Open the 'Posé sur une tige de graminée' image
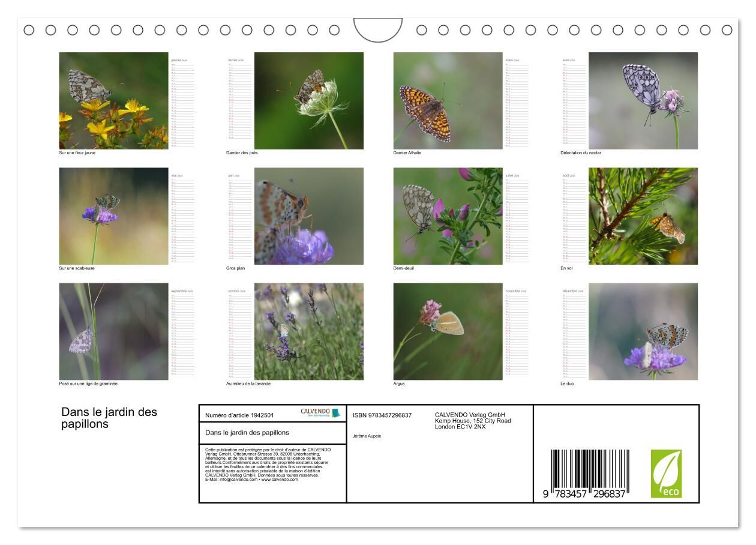756x545 pixels. (113, 331)
